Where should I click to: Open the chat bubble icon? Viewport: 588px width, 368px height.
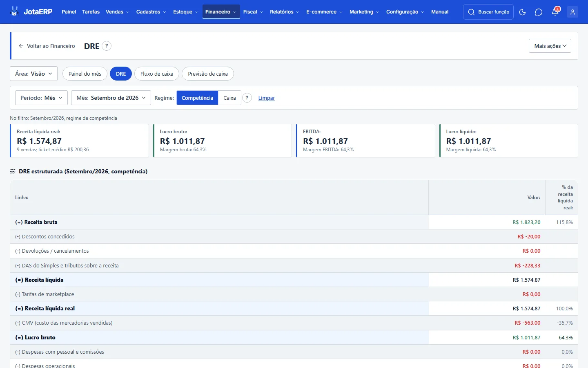(x=539, y=12)
